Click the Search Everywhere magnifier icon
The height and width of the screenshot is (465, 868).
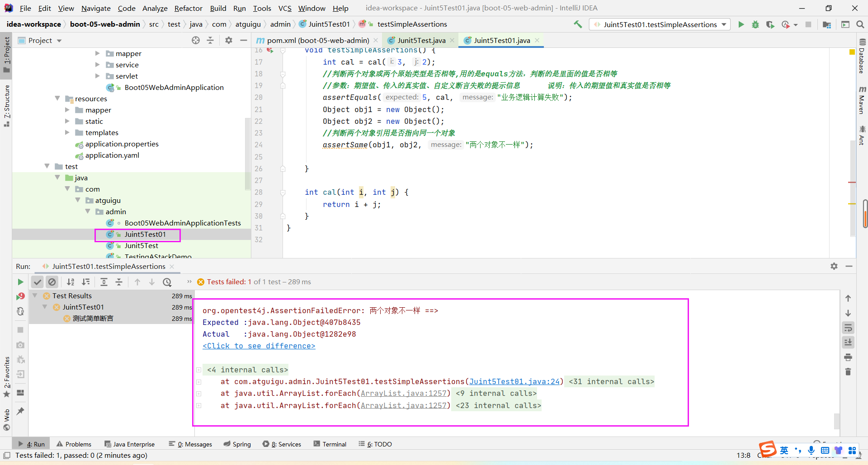(860, 24)
